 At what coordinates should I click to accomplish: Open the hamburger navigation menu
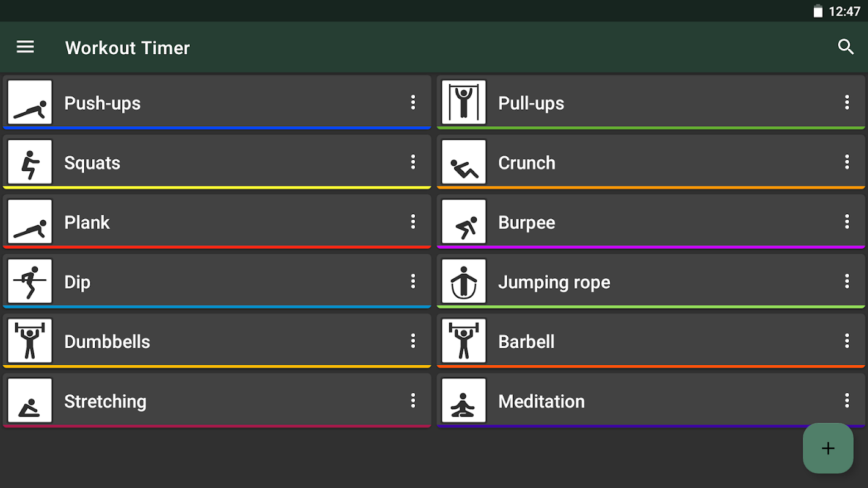25,47
